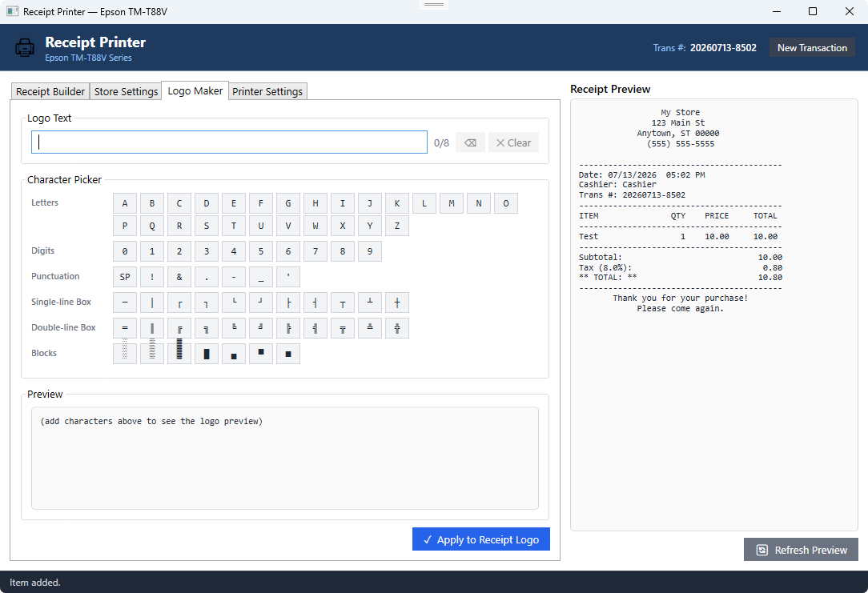
Task: Insert the ampersand character
Action: [x=179, y=277]
